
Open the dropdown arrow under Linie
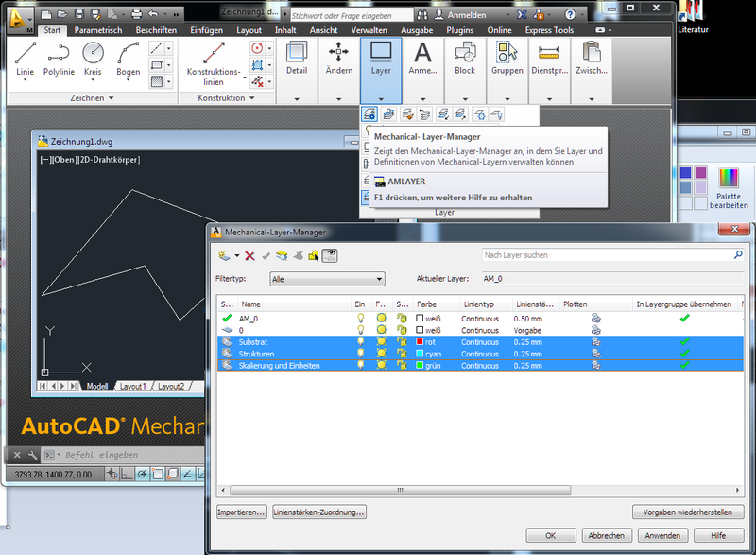(25, 80)
